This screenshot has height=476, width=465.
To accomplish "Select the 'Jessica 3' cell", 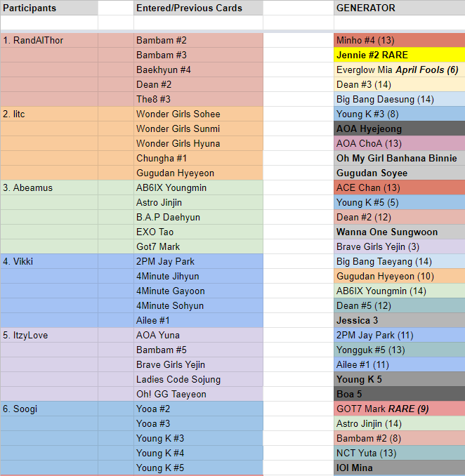I will pos(400,321).
